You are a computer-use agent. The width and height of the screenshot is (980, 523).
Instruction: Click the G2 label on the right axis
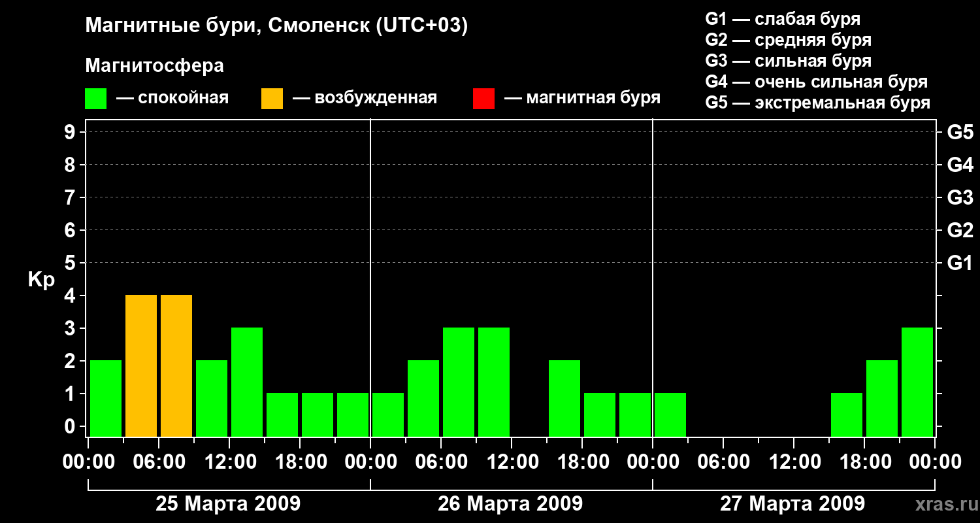tap(960, 231)
